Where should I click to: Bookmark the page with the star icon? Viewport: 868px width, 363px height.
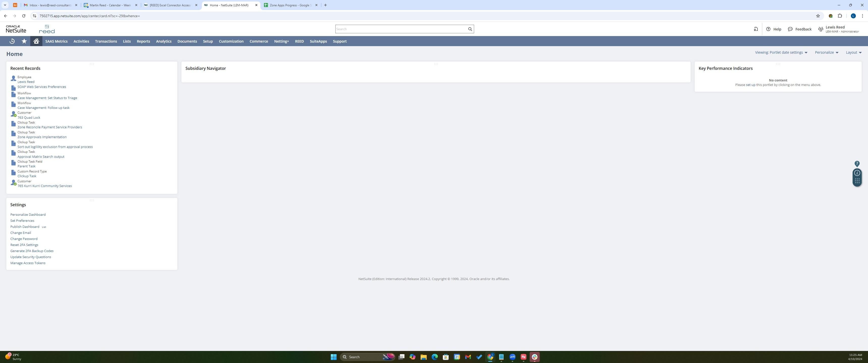(x=818, y=16)
